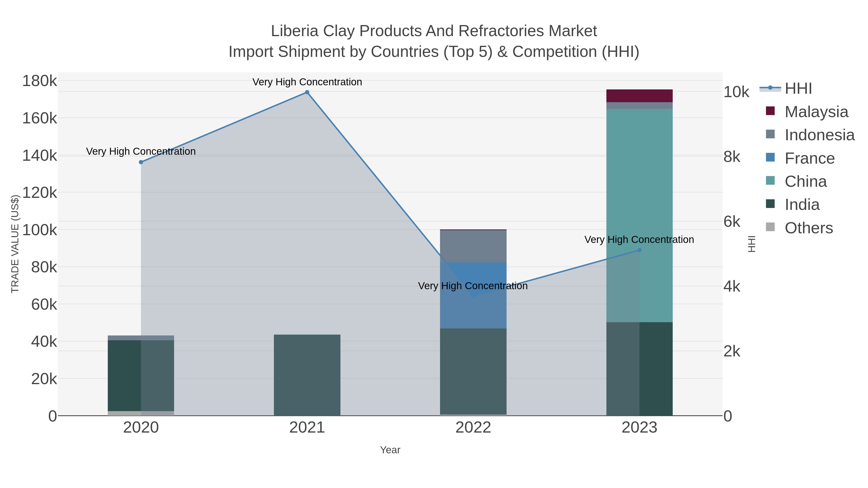The width and height of the screenshot is (868, 488).
Task: Click the 10k HHI axis tick label
Action: coord(736,92)
